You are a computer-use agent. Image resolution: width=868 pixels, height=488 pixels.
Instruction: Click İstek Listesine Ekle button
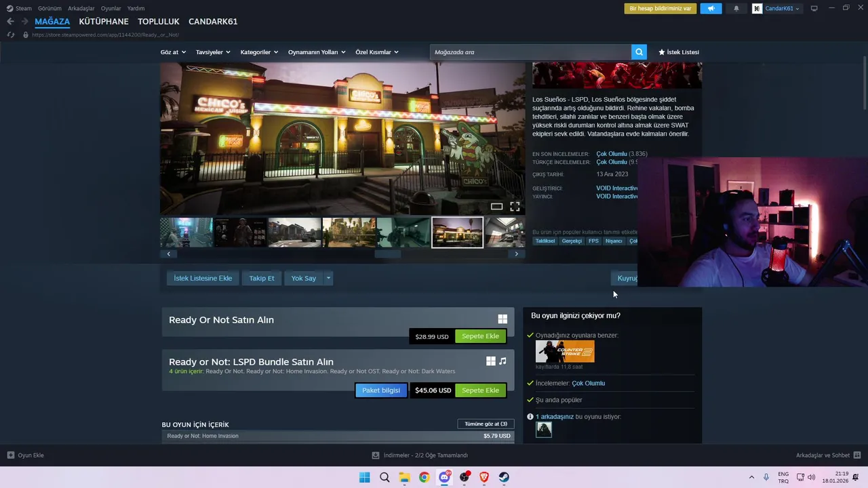click(x=203, y=278)
